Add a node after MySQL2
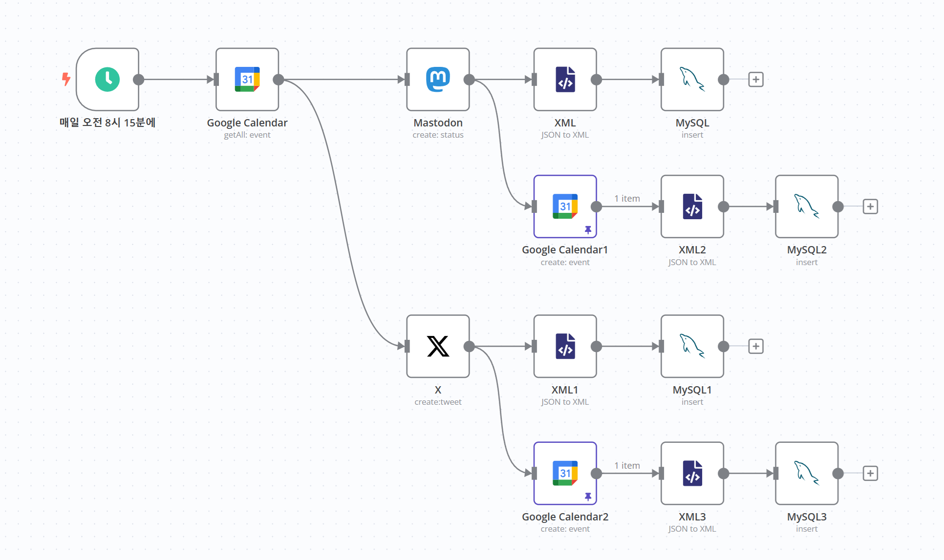The height and width of the screenshot is (560, 944). pyautogui.click(x=870, y=207)
